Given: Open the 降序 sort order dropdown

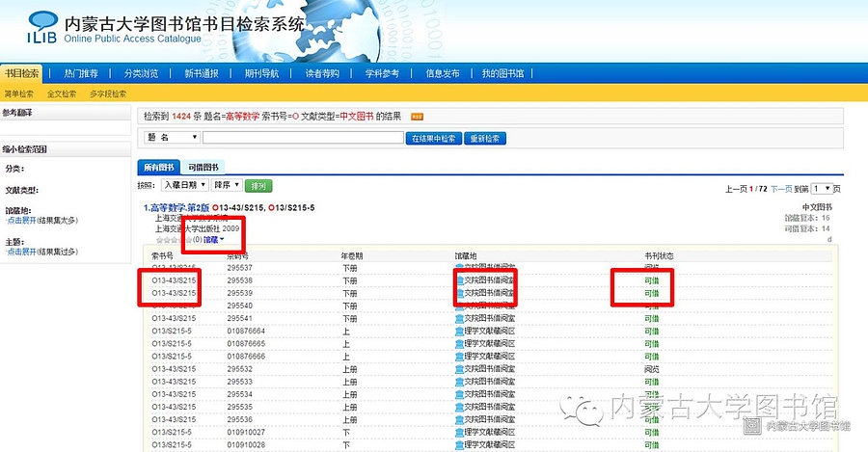Looking at the screenshot, I should (227, 185).
